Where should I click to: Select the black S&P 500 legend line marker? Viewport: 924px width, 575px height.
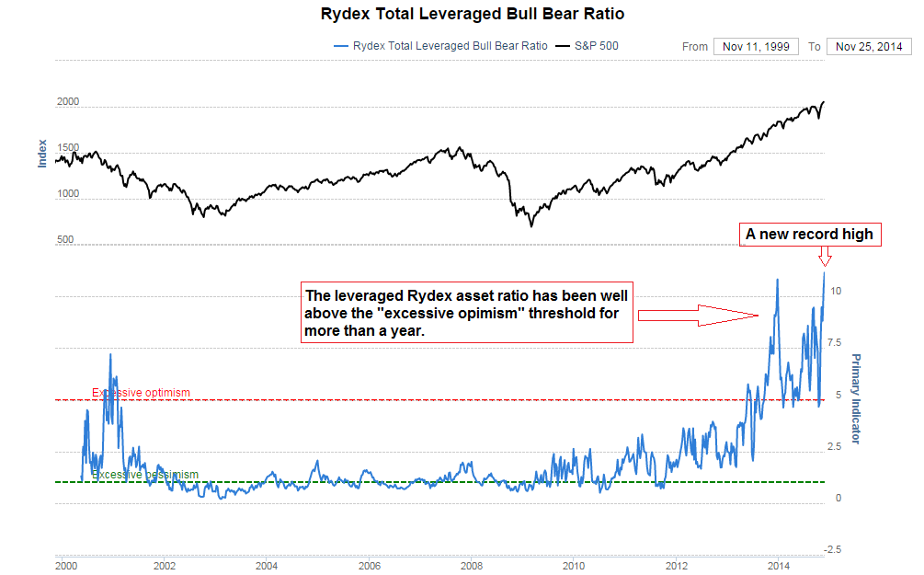(x=563, y=46)
